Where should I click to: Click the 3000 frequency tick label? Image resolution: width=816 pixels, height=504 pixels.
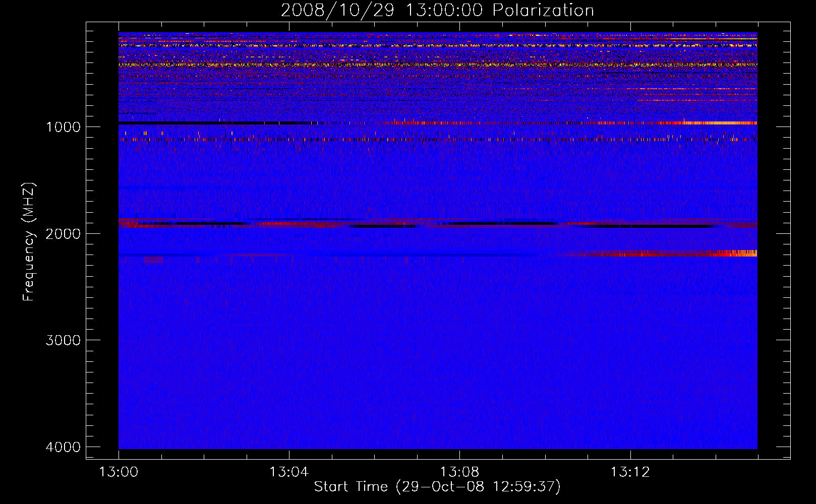63,340
